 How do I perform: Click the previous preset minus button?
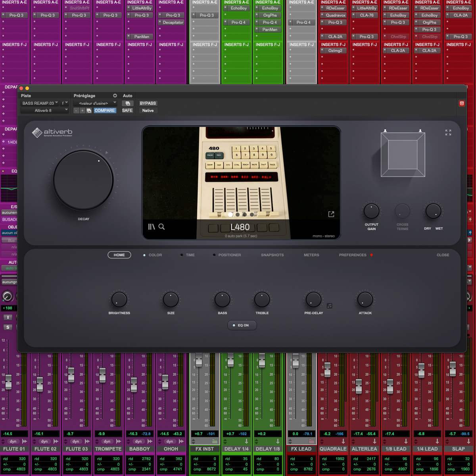[x=76, y=111]
